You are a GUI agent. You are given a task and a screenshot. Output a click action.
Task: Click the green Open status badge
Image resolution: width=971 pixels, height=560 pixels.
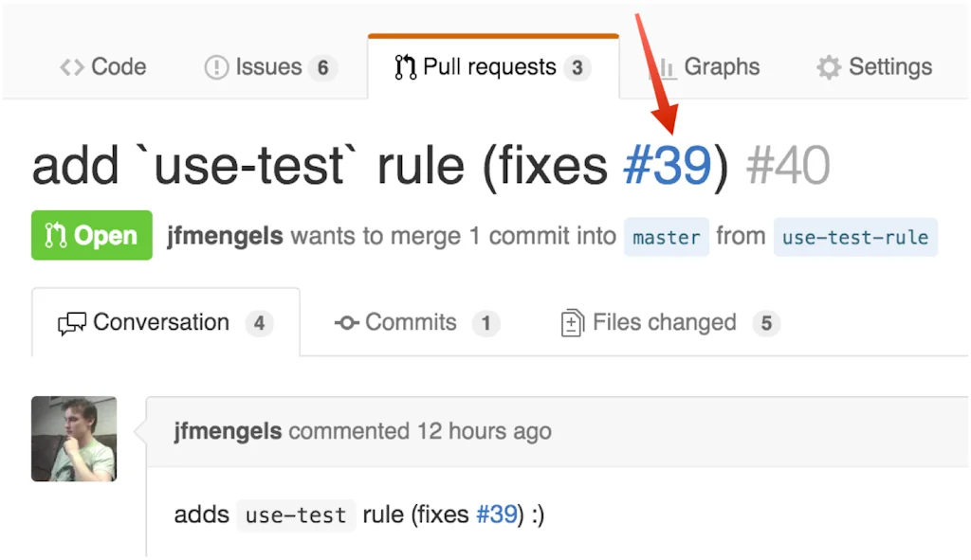(x=91, y=234)
